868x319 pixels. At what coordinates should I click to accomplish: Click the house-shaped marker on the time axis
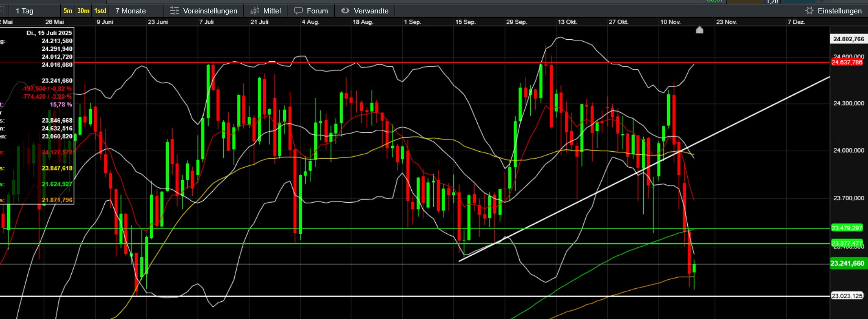[699, 30]
